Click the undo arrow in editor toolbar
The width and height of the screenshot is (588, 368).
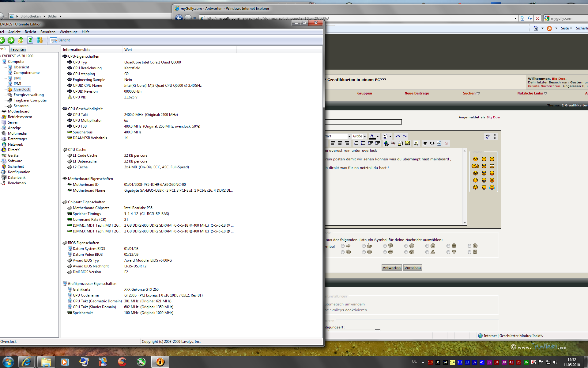pyautogui.click(x=398, y=136)
